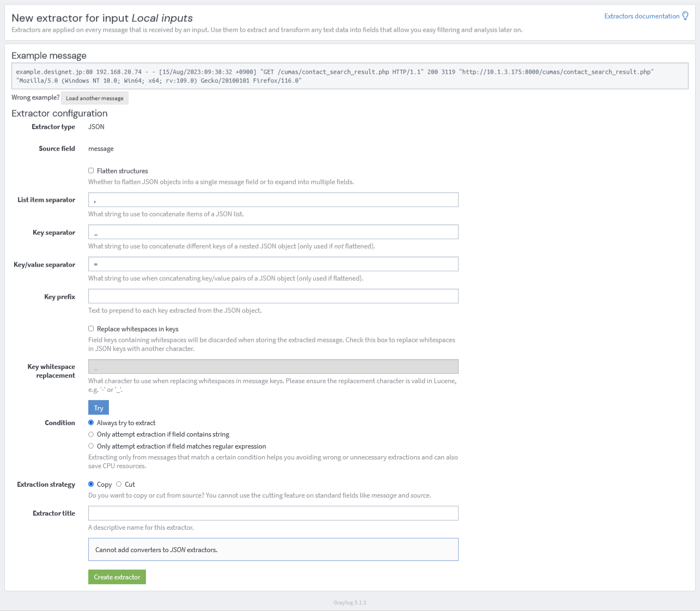This screenshot has width=700, height=611.
Task: Click the 'message' source field value
Action: click(101, 149)
